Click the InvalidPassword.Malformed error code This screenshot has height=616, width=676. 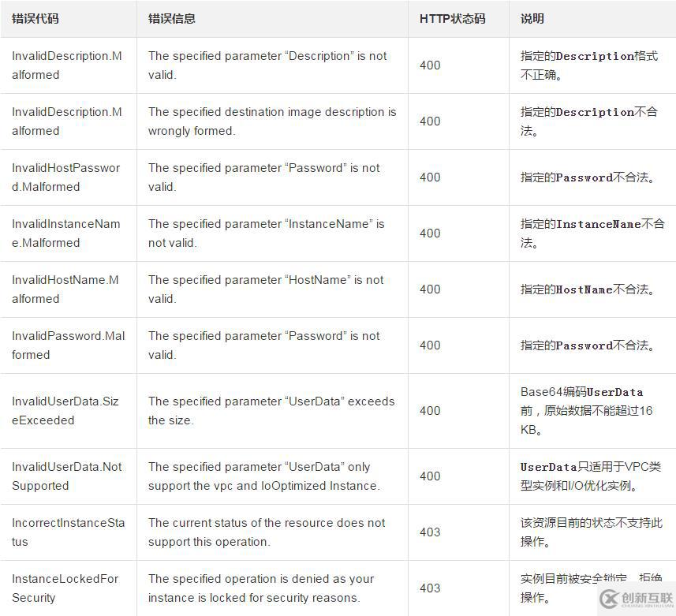coord(69,345)
